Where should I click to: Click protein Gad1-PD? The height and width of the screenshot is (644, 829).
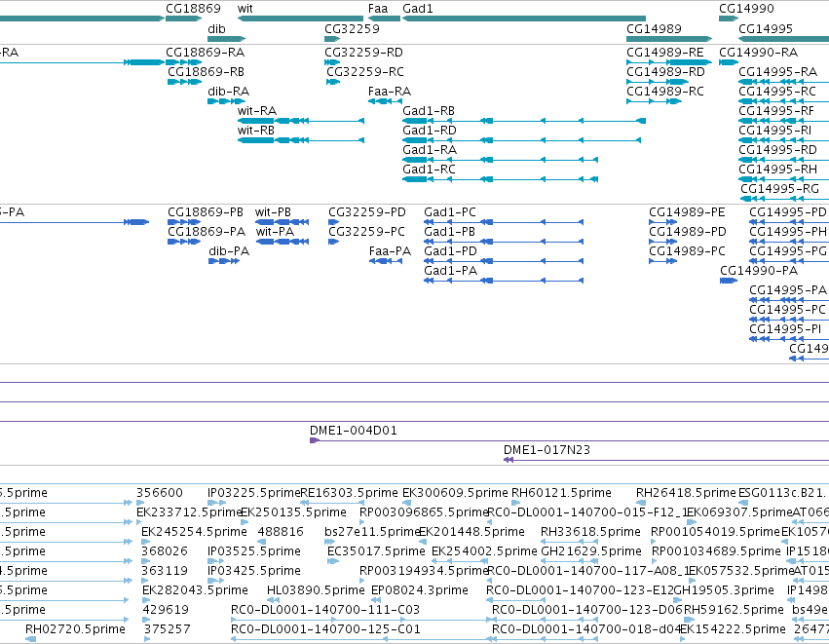pos(504,261)
